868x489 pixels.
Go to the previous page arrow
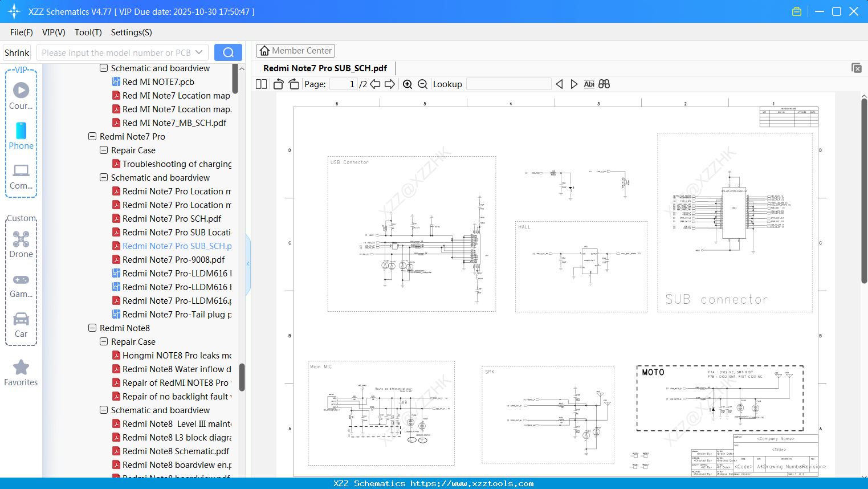tap(375, 84)
